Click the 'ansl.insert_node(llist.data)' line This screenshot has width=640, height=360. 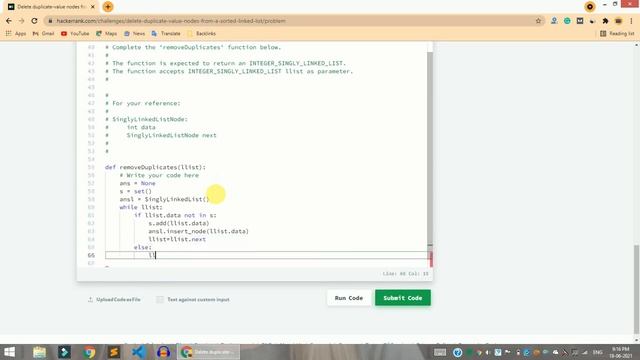point(198,231)
